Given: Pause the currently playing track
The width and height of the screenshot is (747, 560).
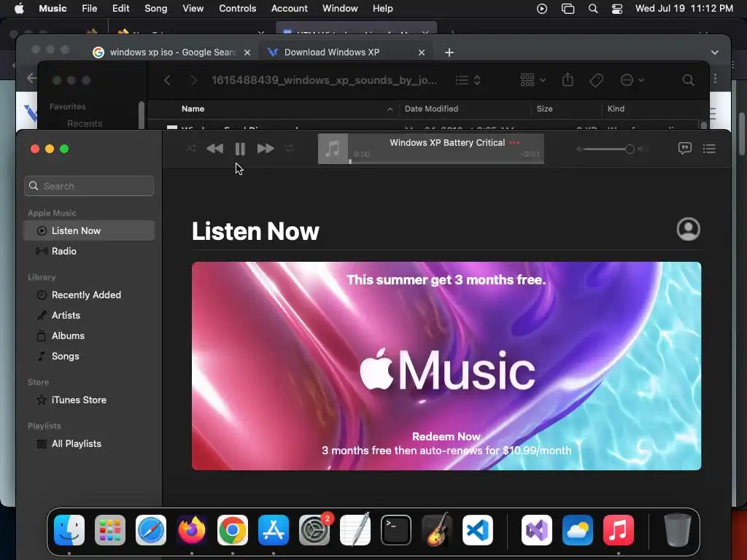Looking at the screenshot, I should pos(240,149).
